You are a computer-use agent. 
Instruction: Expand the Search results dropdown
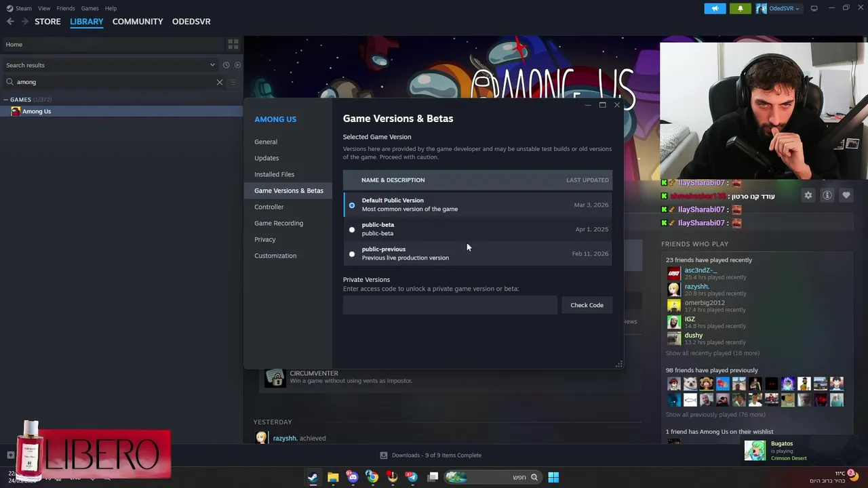[212, 65]
